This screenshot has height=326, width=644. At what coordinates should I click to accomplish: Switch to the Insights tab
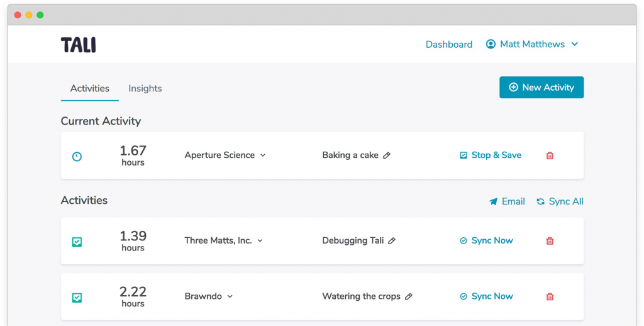point(145,88)
